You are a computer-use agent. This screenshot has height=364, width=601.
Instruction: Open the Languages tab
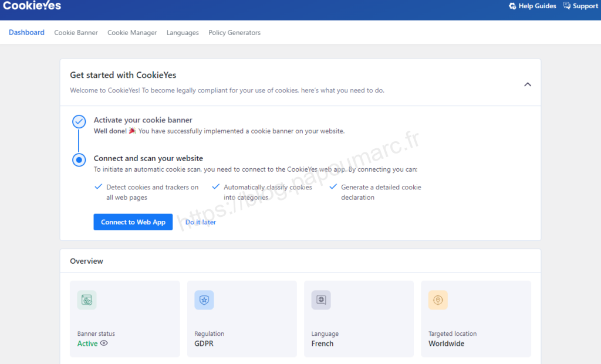point(183,33)
